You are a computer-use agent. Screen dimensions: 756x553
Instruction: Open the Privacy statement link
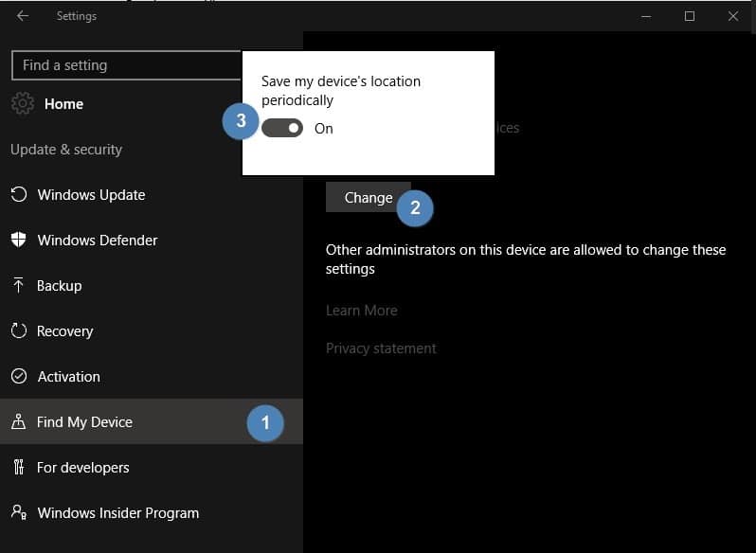(381, 348)
